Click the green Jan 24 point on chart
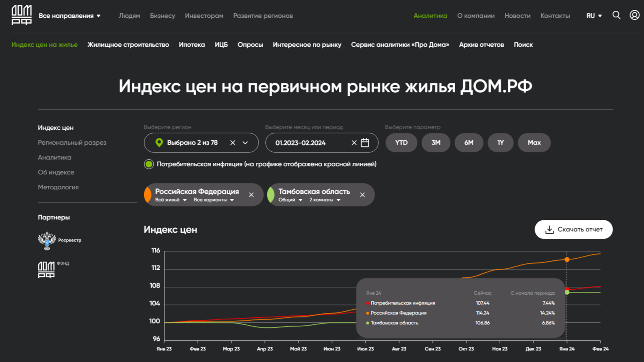 pyautogui.click(x=567, y=292)
